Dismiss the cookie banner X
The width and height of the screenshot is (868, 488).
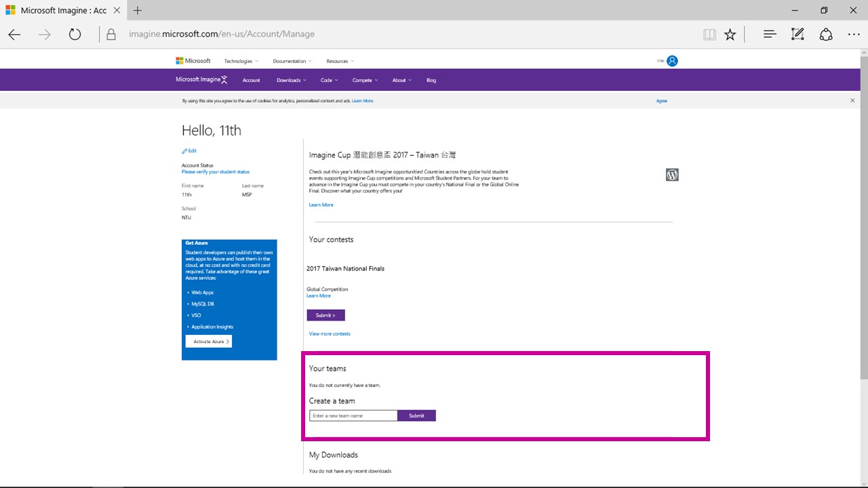click(x=852, y=100)
